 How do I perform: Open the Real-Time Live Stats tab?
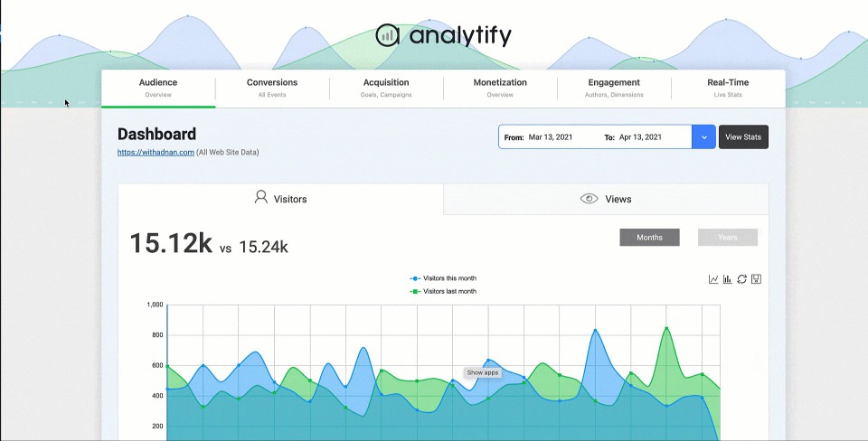[728, 88]
